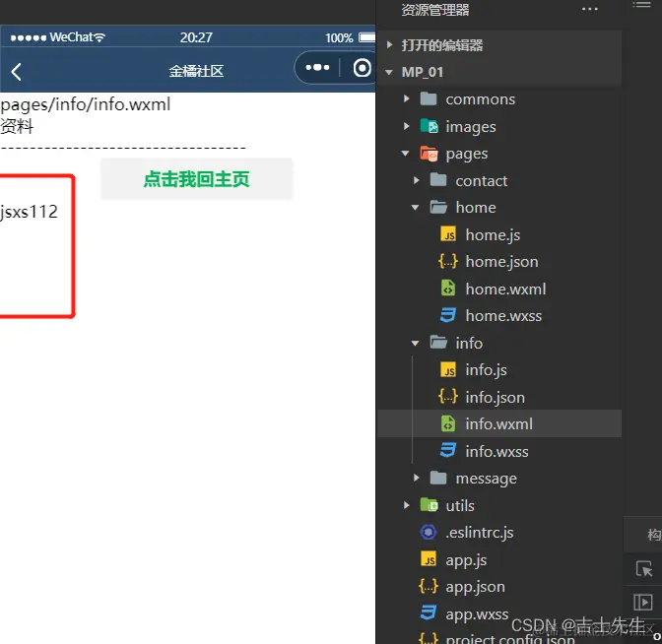The width and height of the screenshot is (662, 644).
Task: Click the 金橘社区 page title
Action: point(196,71)
